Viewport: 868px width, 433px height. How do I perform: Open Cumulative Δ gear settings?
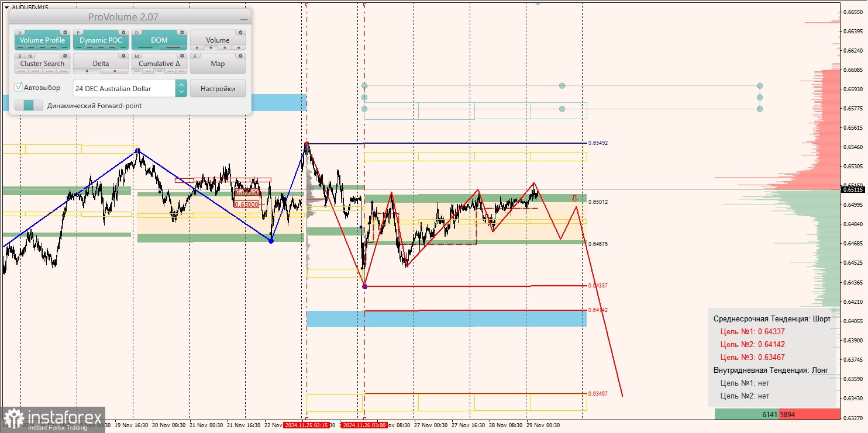tap(182, 56)
